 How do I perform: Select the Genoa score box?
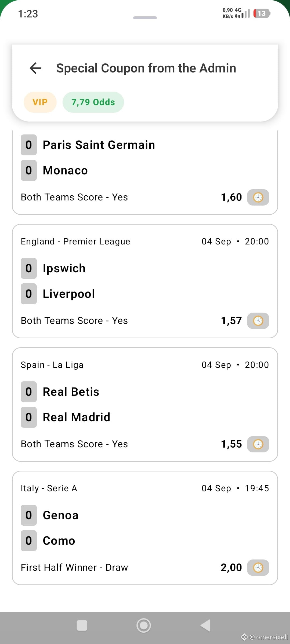click(x=29, y=515)
